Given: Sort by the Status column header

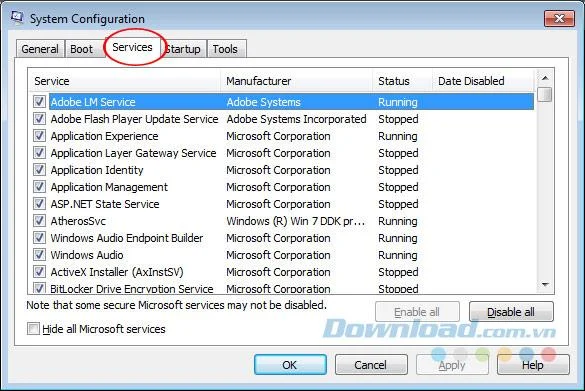Looking at the screenshot, I should coord(402,81).
